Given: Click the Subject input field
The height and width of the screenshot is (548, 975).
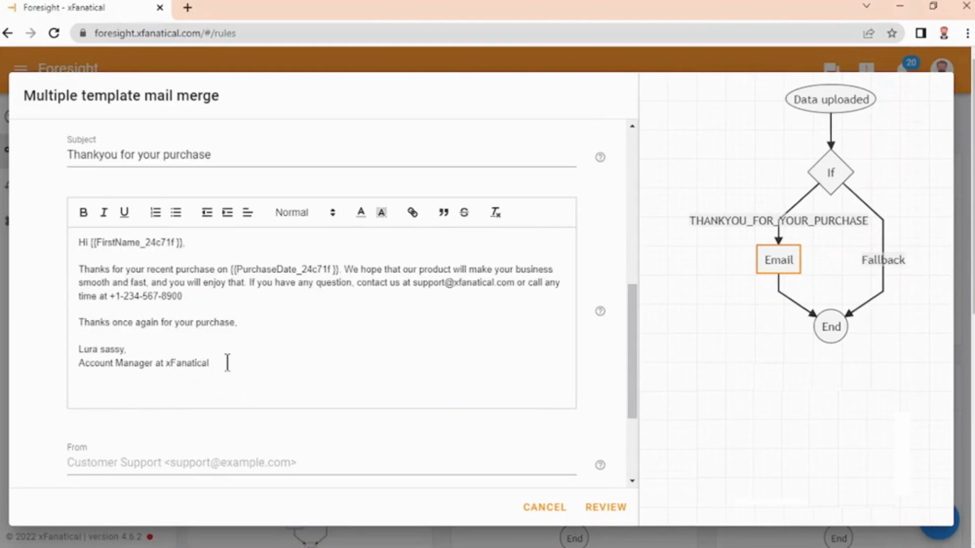Looking at the screenshot, I should click(x=321, y=155).
